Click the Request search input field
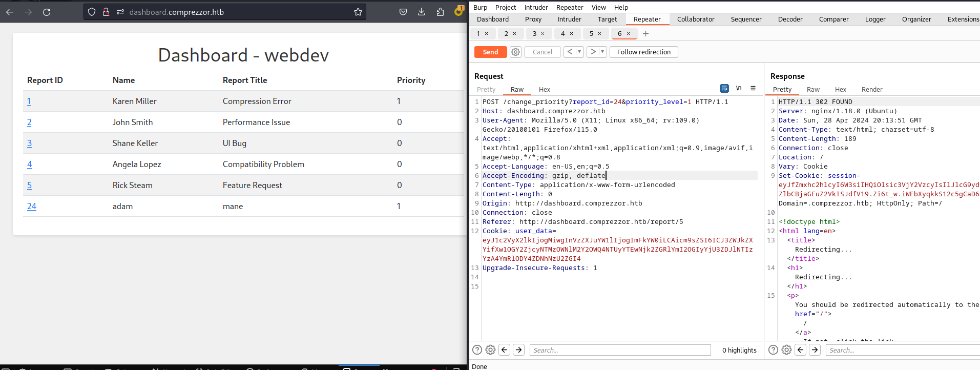The width and height of the screenshot is (980, 370). [620, 350]
